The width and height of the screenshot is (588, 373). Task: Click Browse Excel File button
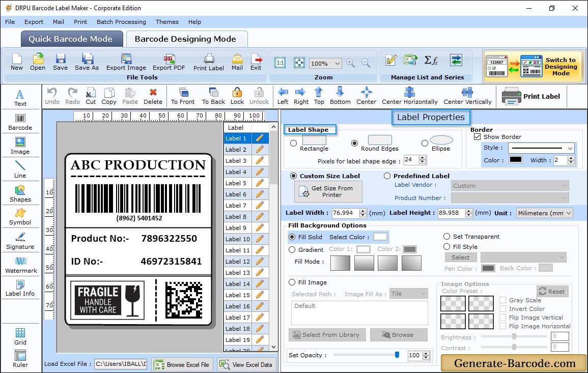[x=183, y=364]
